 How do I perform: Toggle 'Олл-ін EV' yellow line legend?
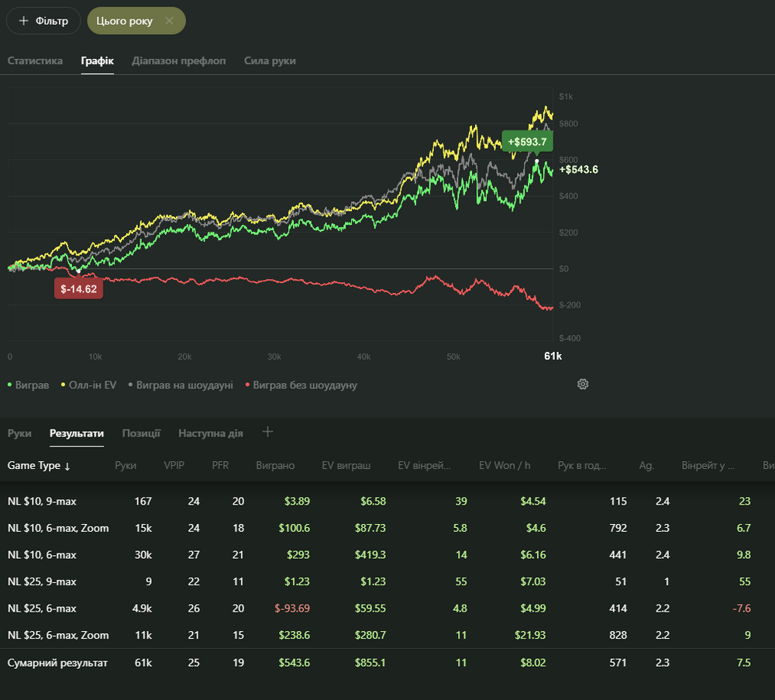[89, 384]
